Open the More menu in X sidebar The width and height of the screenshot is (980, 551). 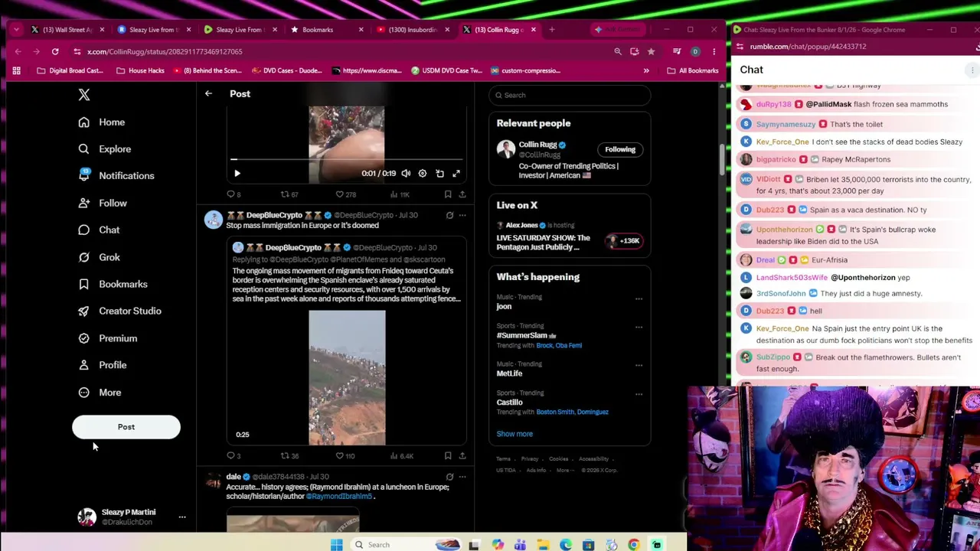(x=100, y=393)
